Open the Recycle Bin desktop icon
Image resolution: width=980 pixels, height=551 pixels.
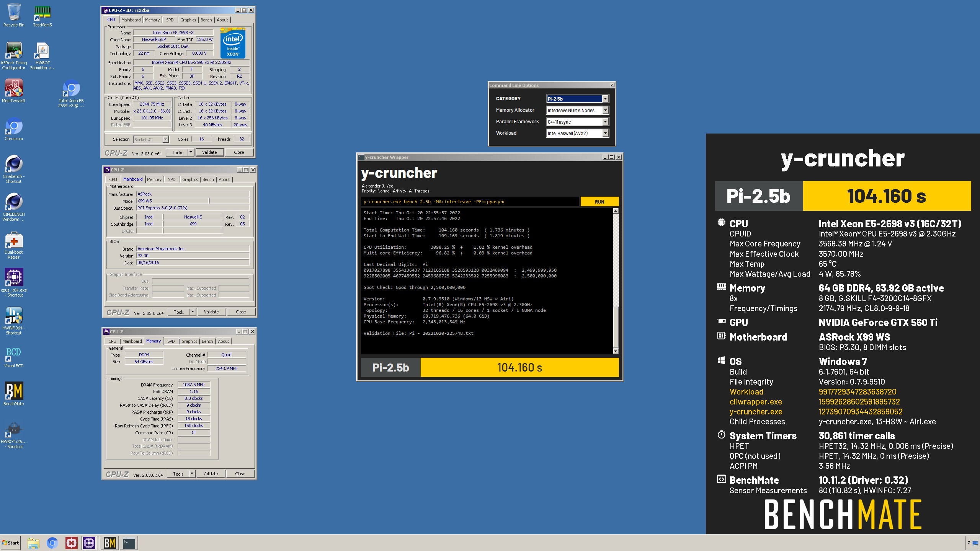coord(14,15)
